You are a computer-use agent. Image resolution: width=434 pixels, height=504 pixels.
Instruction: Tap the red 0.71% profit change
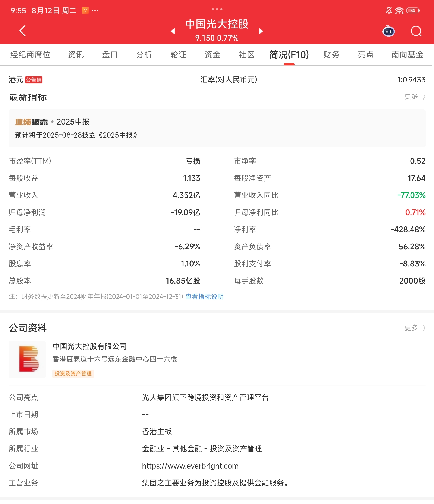[415, 212]
